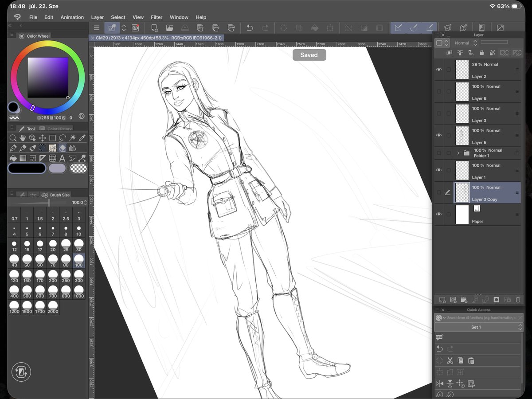Screen dimensions: 532x399
Task: Select the Move layer tool
Action: pyautogui.click(x=43, y=138)
